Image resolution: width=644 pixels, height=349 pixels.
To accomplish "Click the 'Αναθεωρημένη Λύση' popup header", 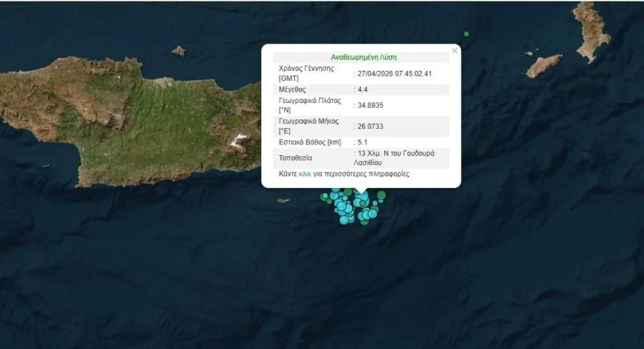I will point(364,57).
